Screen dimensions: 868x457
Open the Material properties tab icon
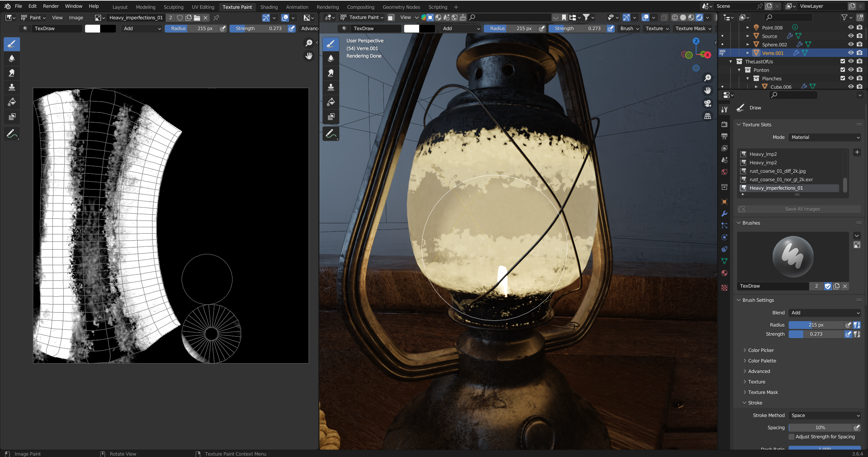(725, 273)
